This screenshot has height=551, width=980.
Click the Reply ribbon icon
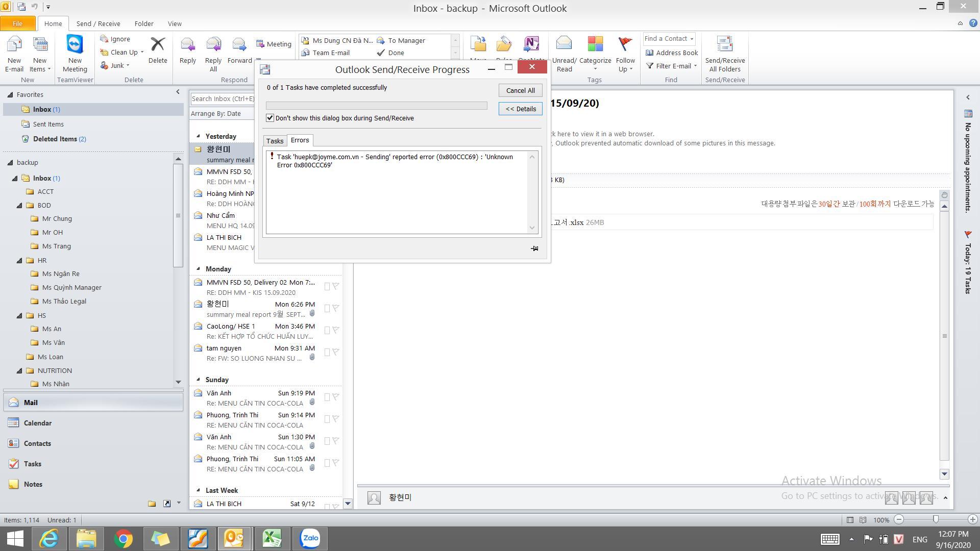pyautogui.click(x=187, y=50)
